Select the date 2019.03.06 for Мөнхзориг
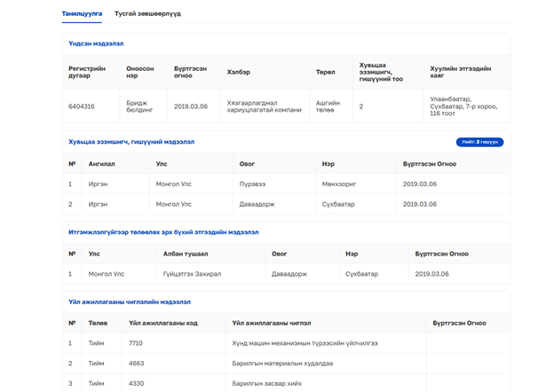Screen dimensions: 554x392 tap(420, 184)
